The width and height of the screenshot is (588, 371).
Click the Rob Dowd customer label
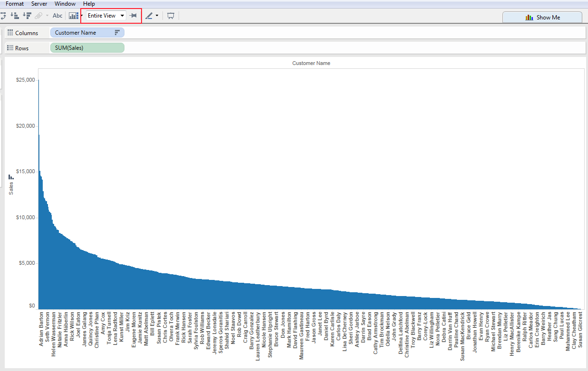tap(239, 324)
